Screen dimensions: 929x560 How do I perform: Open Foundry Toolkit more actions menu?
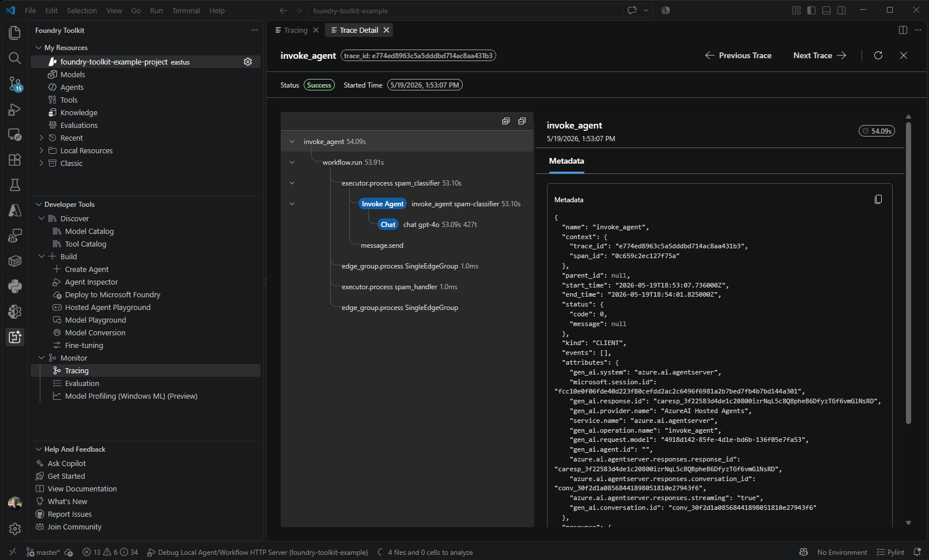click(x=255, y=30)
